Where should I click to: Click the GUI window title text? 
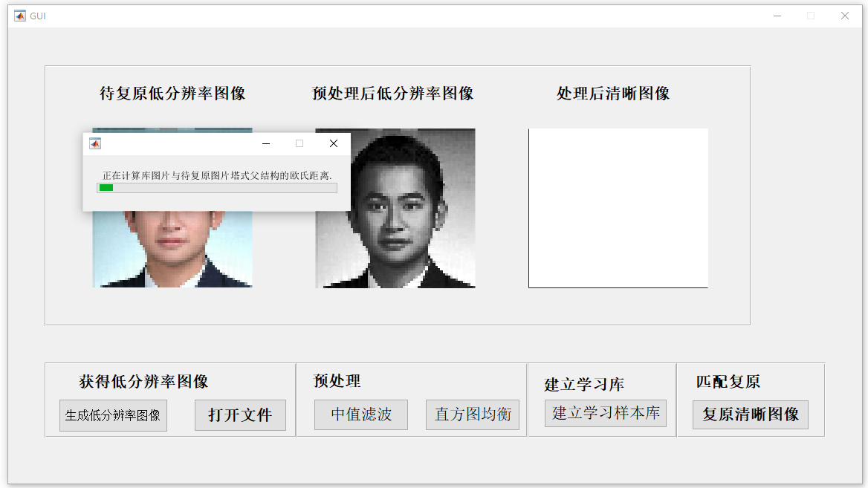(x=38, y=16)
